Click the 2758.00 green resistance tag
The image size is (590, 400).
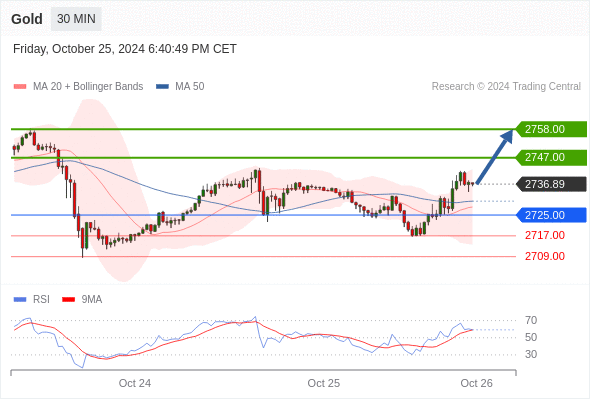point(551,129)
